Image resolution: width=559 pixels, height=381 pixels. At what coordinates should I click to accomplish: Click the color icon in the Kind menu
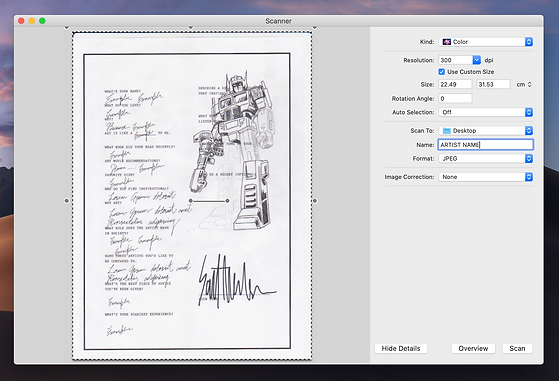click(447, 42)
